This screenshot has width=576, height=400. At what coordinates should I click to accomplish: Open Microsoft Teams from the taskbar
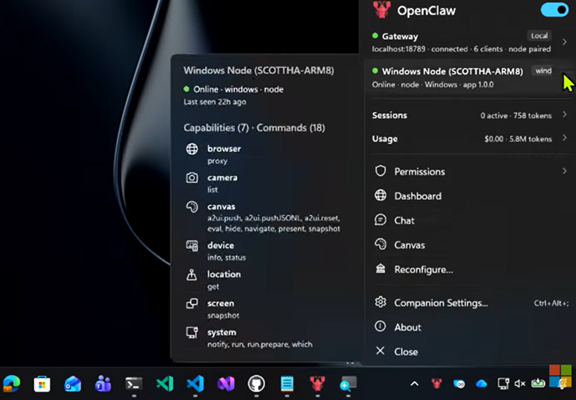[103, 384]
